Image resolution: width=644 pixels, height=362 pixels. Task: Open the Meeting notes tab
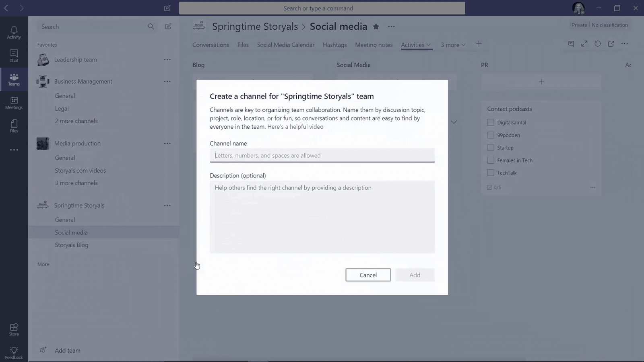tap(374, 45)
